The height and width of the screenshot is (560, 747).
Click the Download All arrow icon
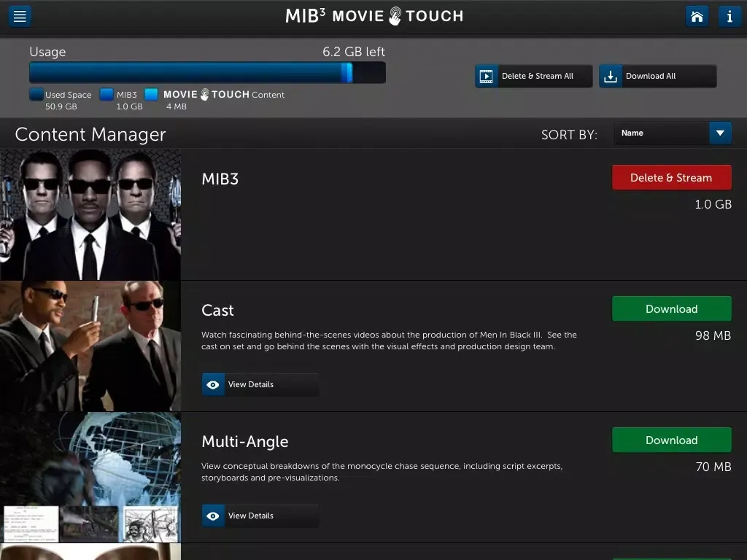pyautogui.click(x=611, y=76)
